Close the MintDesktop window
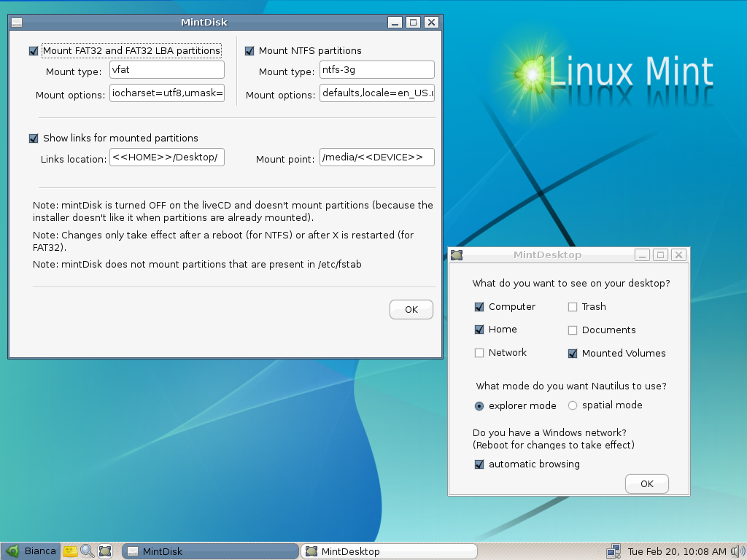The image size is (747, 560). (x=678, y=255)
